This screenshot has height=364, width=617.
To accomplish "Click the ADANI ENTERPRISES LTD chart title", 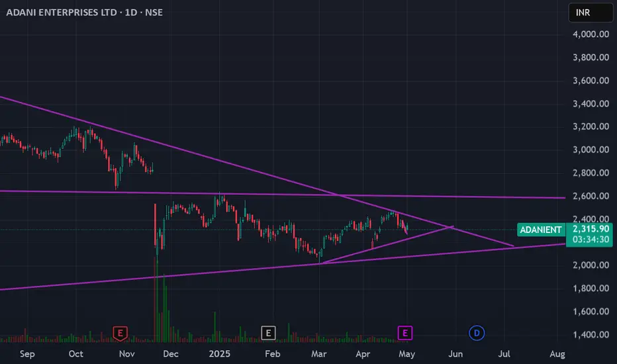I will point(84,13).
